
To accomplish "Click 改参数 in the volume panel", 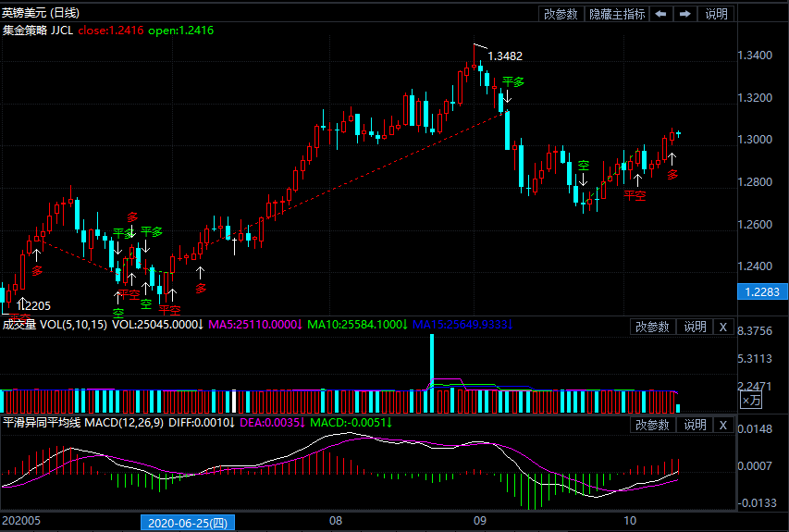I will (653, 327).
